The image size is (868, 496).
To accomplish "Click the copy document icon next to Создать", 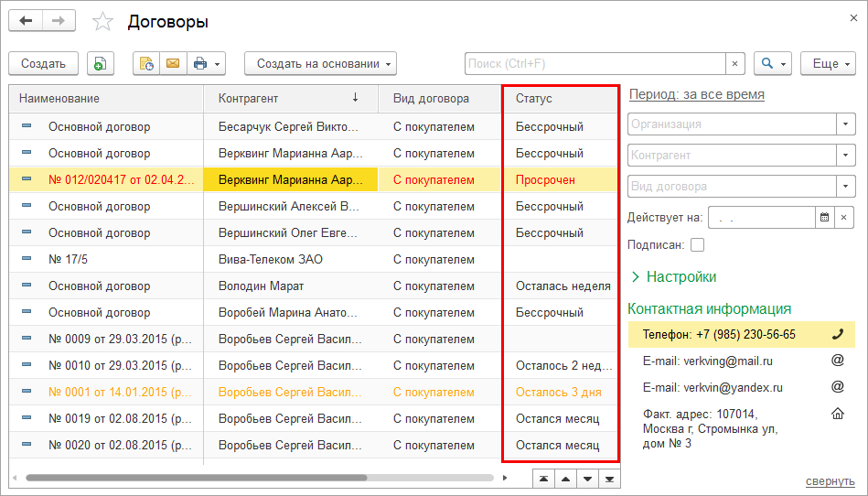I will (x=100, y=64).
